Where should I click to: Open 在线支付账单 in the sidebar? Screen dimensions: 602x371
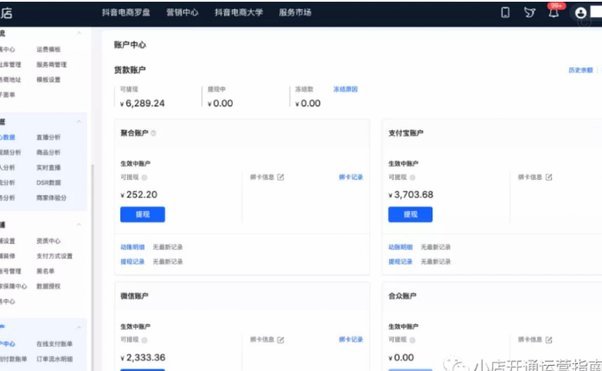coord(54,344)
